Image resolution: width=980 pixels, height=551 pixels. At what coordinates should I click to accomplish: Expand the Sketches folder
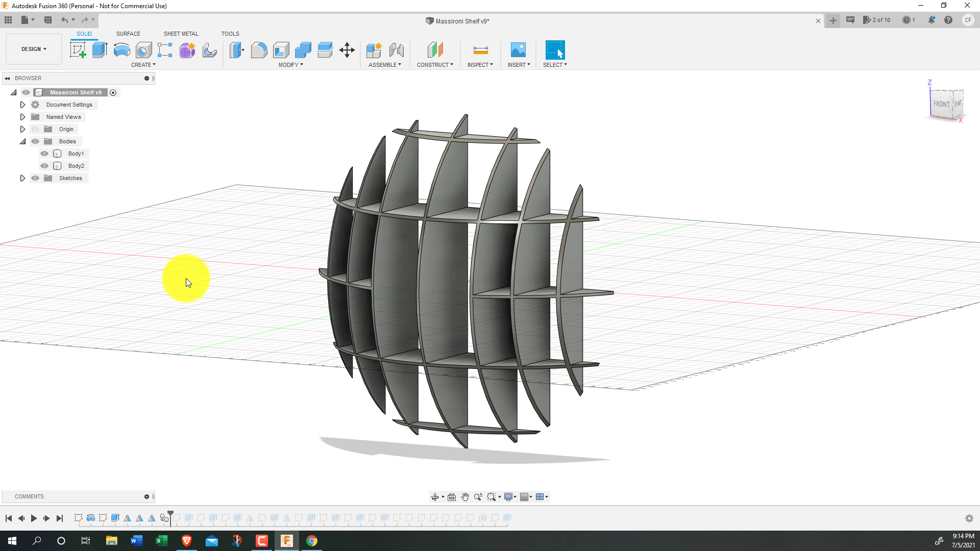(x=22, y=178)
